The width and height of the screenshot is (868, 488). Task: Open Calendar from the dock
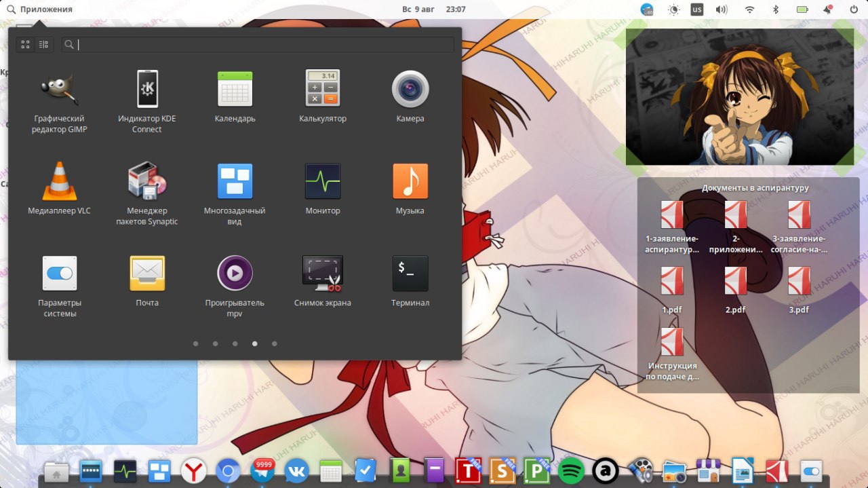tap(332, 471)
